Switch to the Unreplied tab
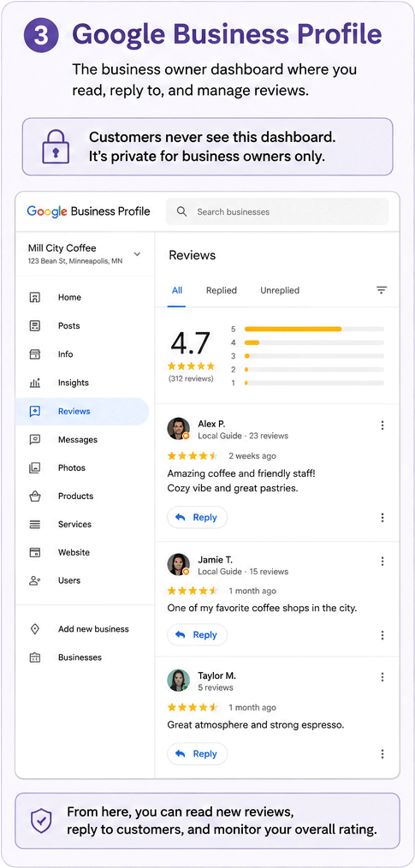Viewport: 415px width, 868px height. [x=280, y=290]
